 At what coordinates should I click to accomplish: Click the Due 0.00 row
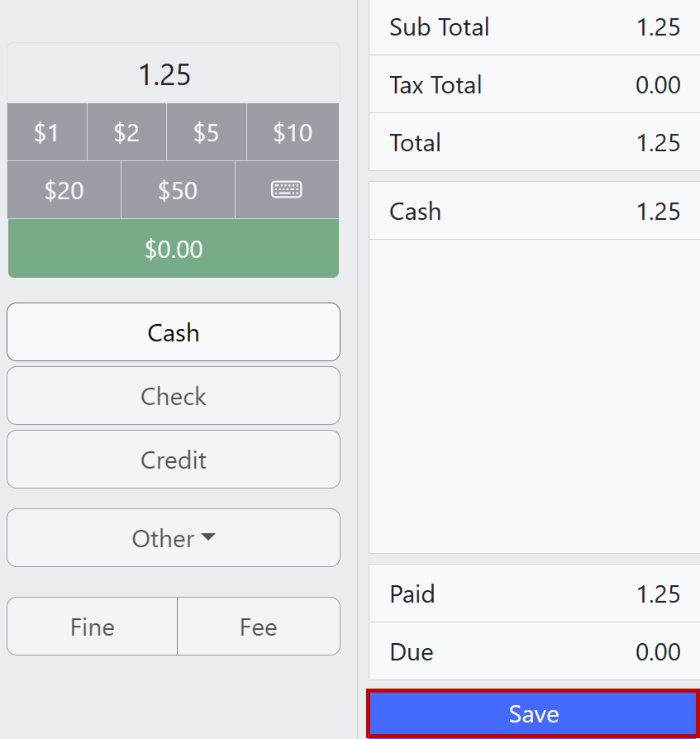tap(534, 652)
